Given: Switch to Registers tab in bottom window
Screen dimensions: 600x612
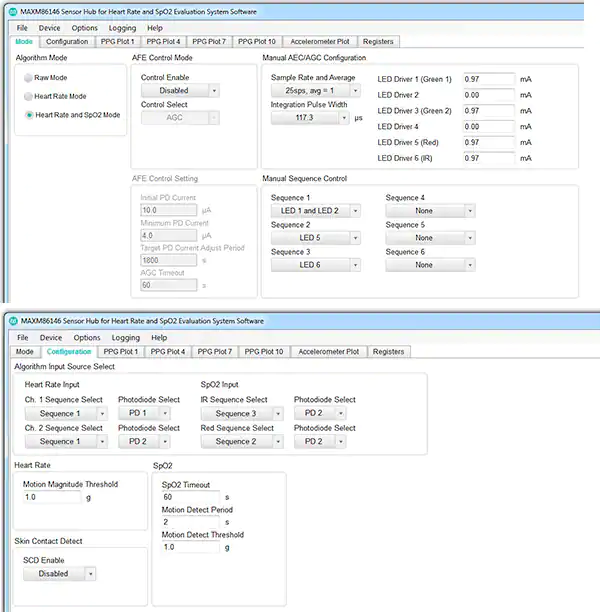Looking at the screenshot, I should 388,352.
